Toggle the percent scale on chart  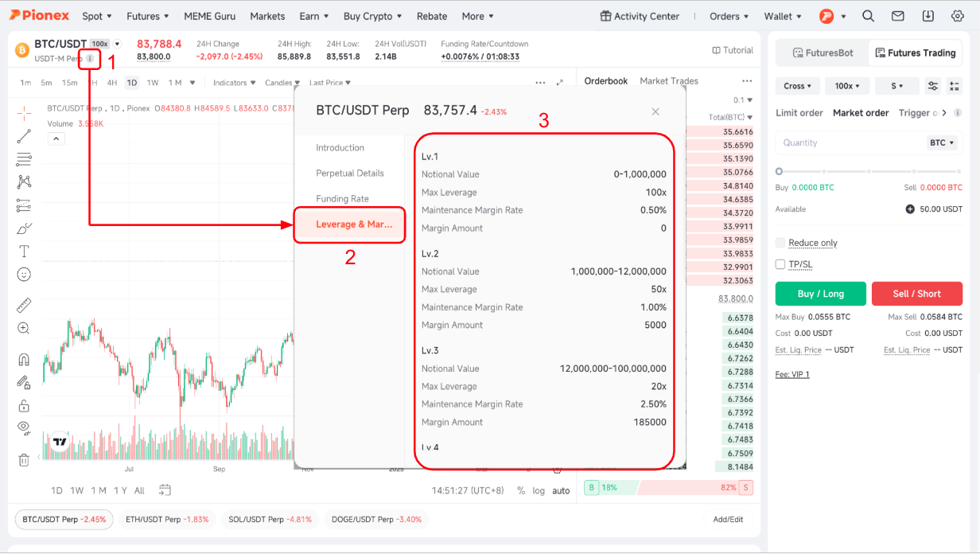click(521, 491)
